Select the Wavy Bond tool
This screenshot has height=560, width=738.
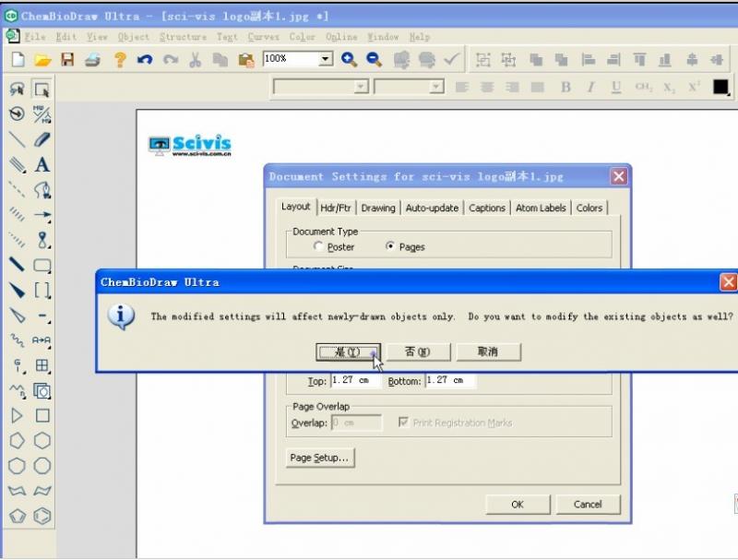coord(17,340)
